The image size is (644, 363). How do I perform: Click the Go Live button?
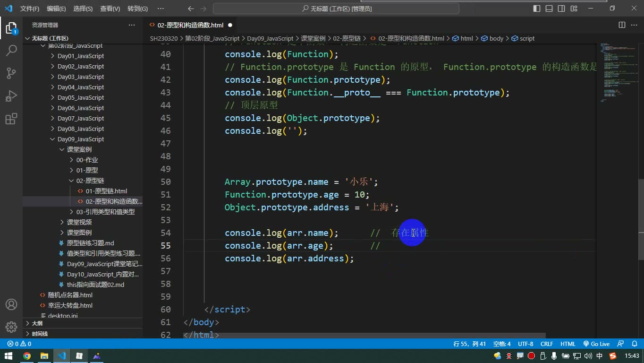pos(596,344)
